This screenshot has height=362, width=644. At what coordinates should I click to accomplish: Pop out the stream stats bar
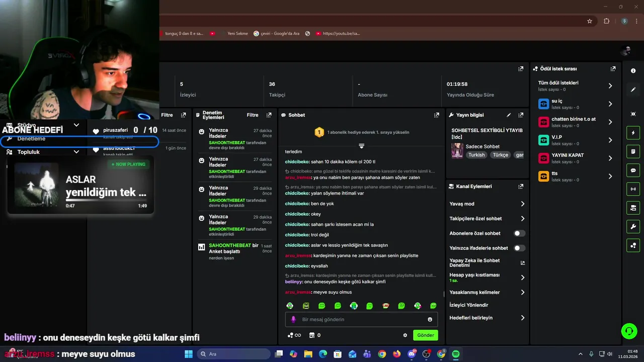click(521, 69)
